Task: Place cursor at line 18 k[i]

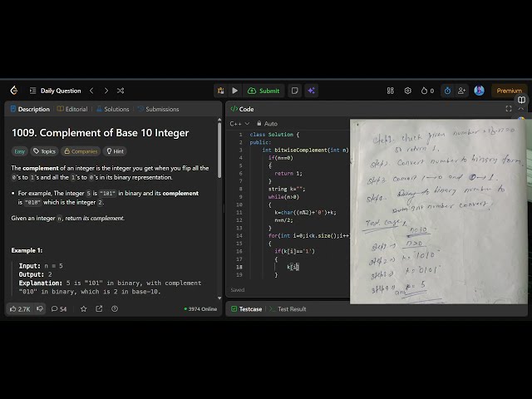Action: [293, 267]
